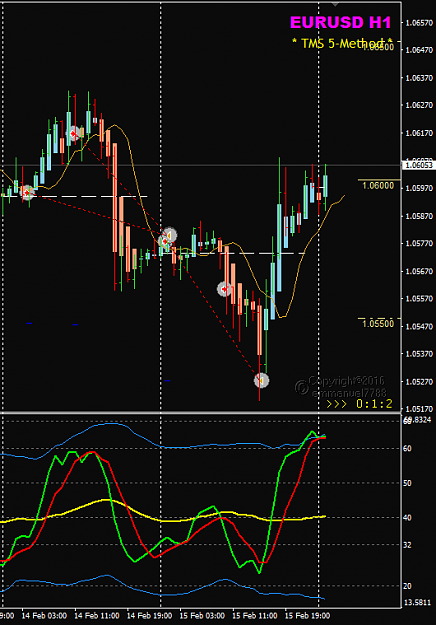Click the 1.06470 price axis label
Viewport: 436px width, 625px height.
[419, 50]
